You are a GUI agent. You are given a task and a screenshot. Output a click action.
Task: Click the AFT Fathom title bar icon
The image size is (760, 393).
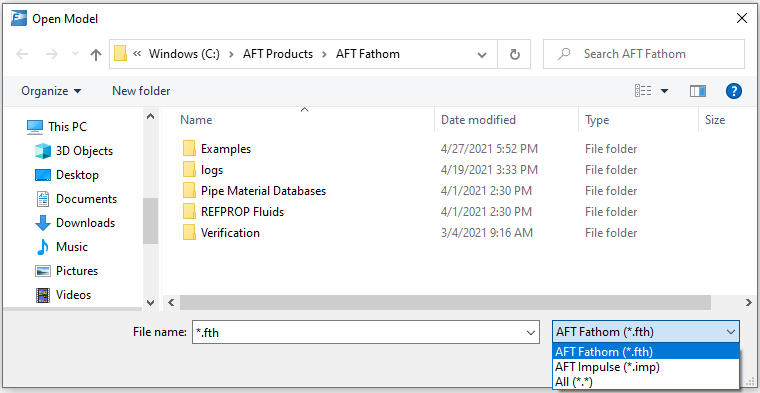19,18
